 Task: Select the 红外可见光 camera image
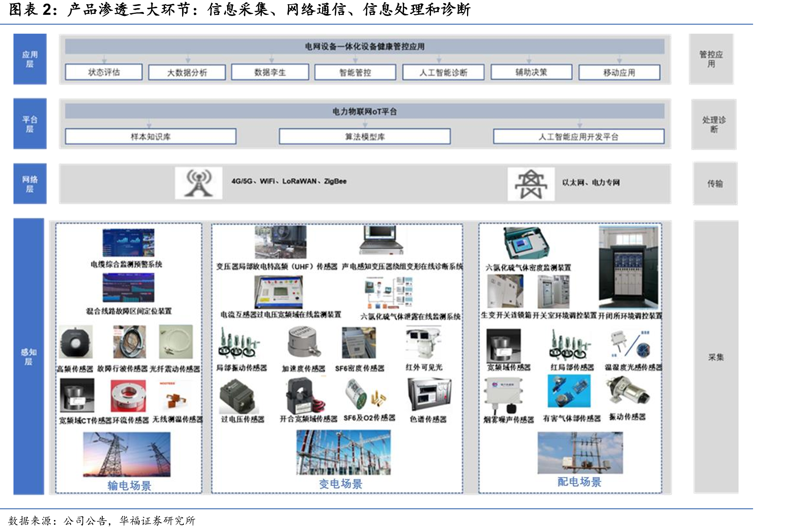(424, 343)
